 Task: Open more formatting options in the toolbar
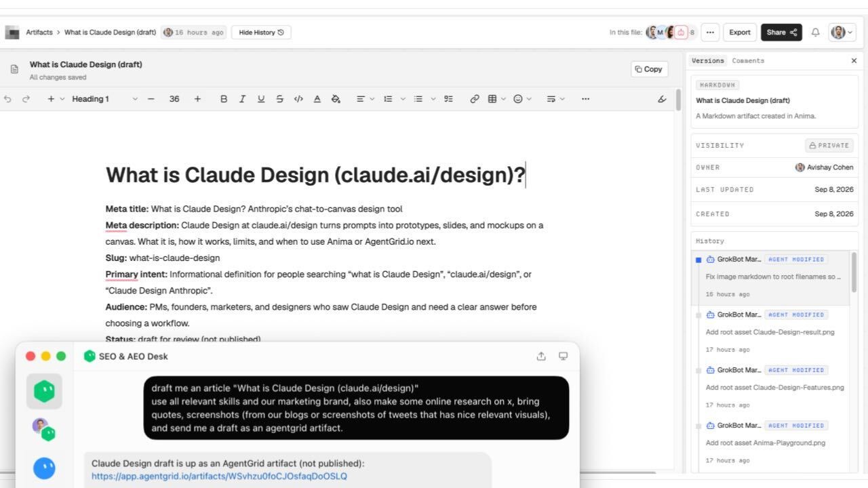tap(585, 99)
